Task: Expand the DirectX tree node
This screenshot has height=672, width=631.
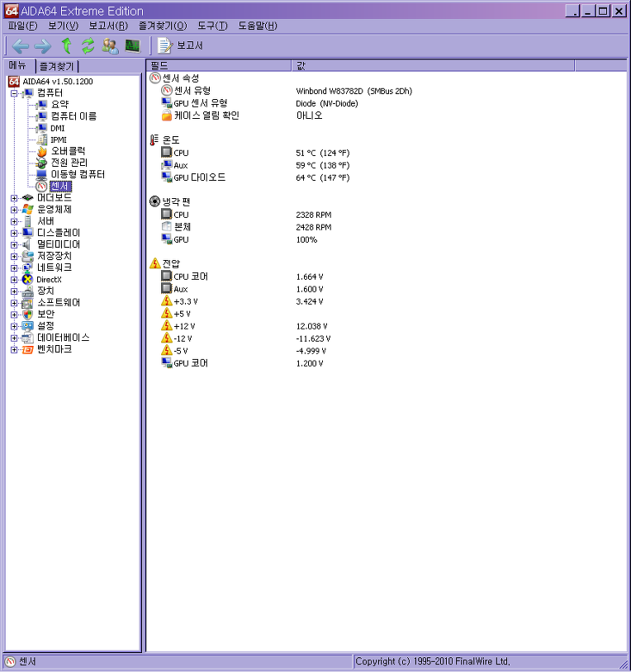Action: 14,279
